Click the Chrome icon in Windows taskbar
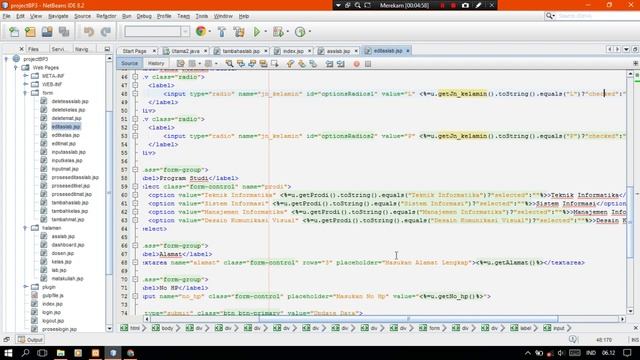The image size is (640, 360). (x=131, y=353)
